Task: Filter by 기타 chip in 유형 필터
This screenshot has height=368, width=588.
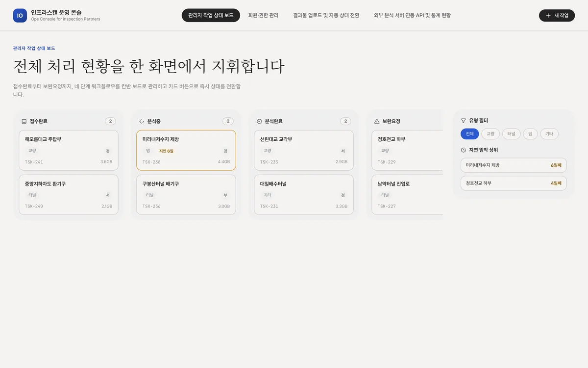Action: coord(549,134)
